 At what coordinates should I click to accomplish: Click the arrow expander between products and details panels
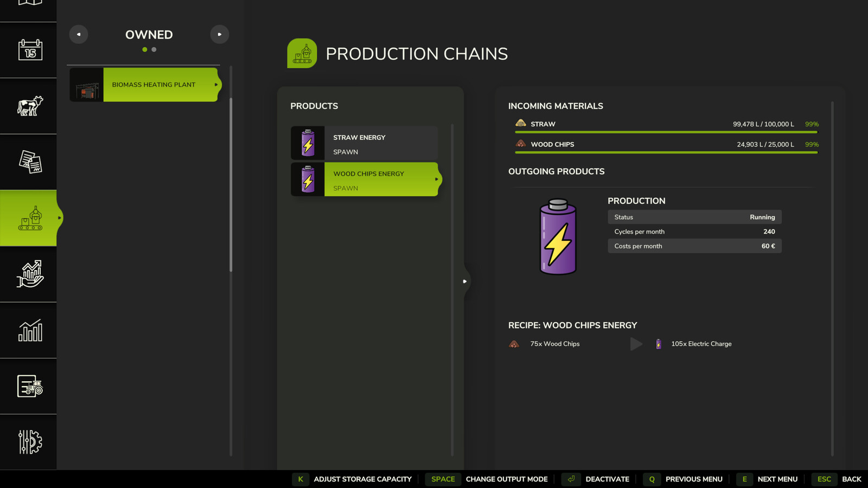pyautogui.click(x=465, y=281)
